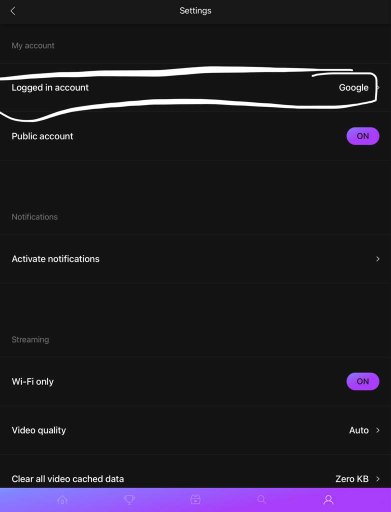Turn off the Public account switch
The image size is (391, 512).
click(363, 136)
